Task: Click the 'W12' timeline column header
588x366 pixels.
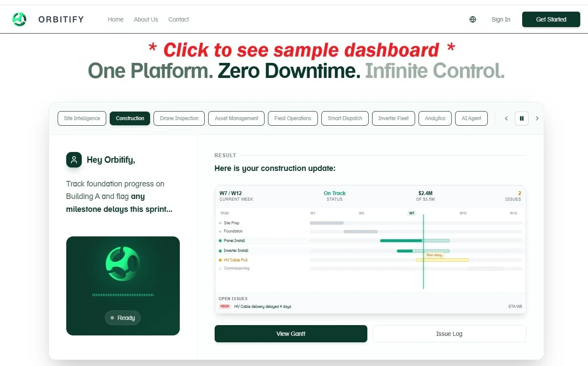Action: point(514,213)
